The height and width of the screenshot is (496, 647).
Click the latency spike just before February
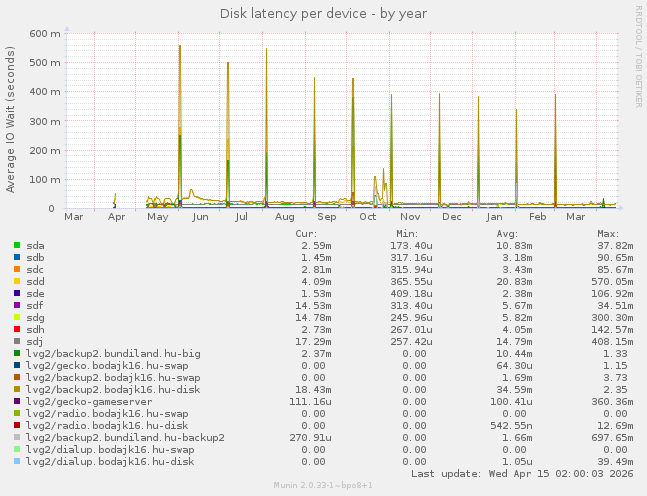tap(516, 157)
